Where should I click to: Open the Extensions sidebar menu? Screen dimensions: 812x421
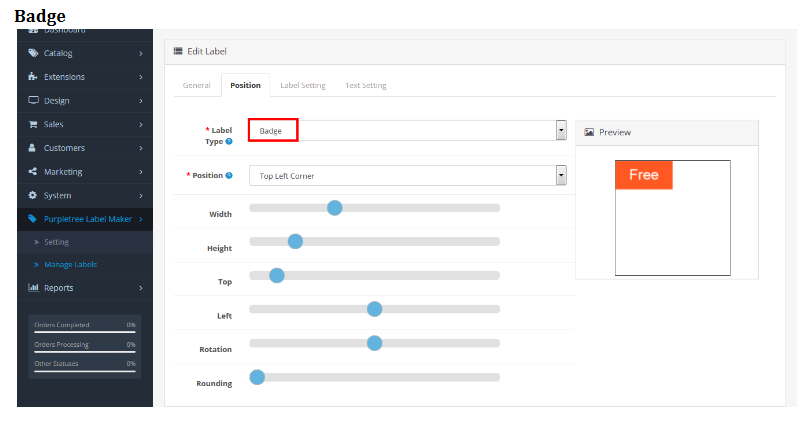tap(85, 77)
